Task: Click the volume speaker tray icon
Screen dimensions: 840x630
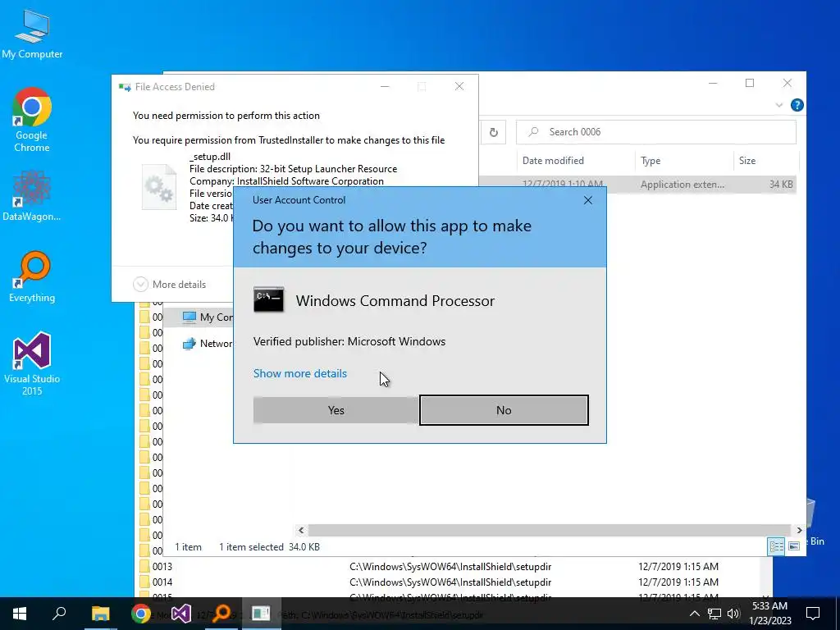Action: coord(733,614)
